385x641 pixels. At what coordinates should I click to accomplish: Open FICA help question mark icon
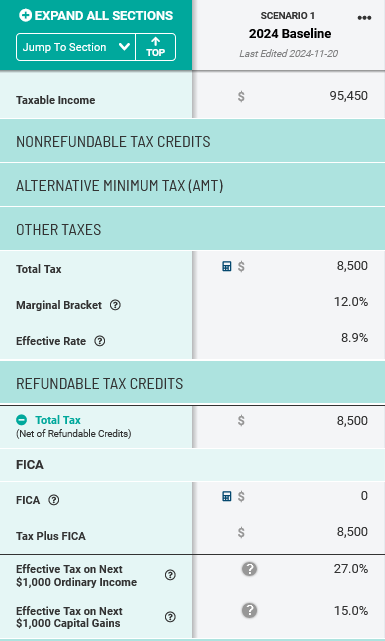coord(54,500)
